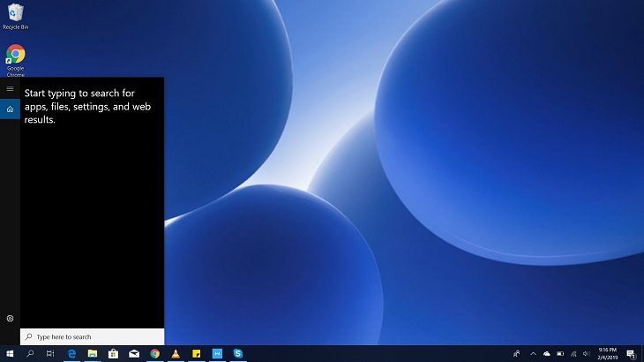
Task: Open Microsoft Store from the taskbar
Action: pos(113,354)
